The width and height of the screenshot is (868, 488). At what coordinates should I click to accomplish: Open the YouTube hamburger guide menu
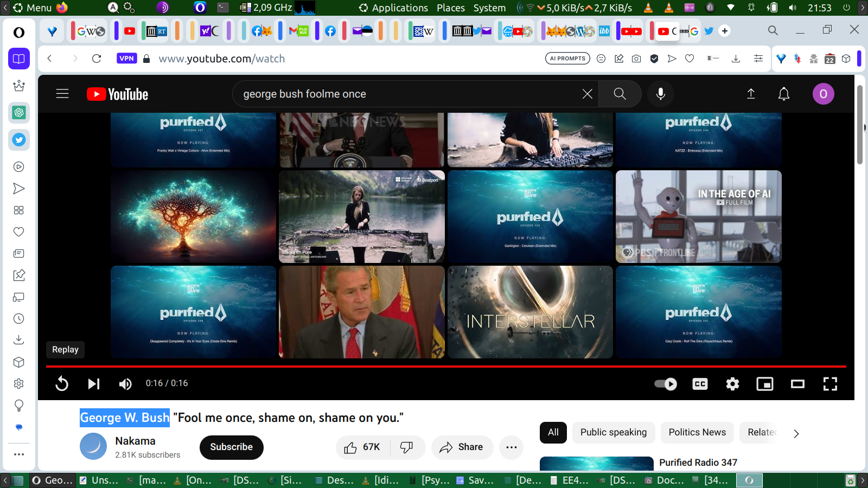62,94
